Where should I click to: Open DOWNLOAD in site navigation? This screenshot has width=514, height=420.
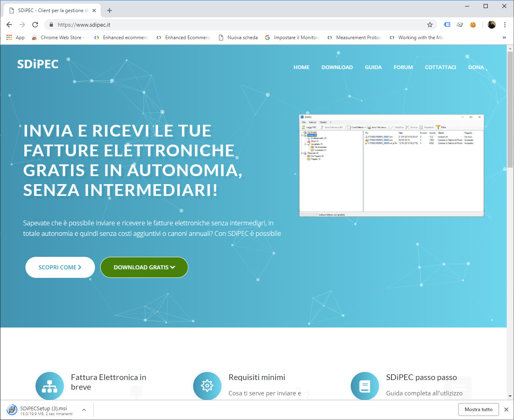coord(337,67)
